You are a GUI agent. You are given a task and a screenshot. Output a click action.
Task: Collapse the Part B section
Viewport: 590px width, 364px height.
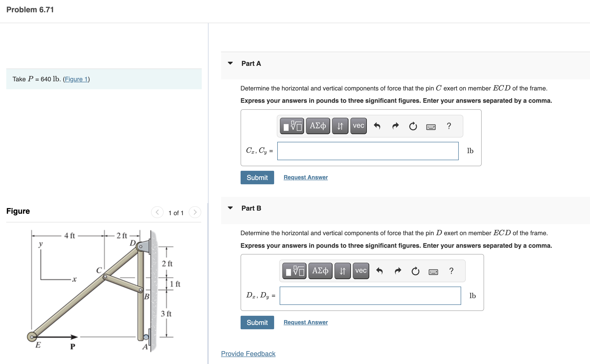pyautogui.click(x=231, y=208)
